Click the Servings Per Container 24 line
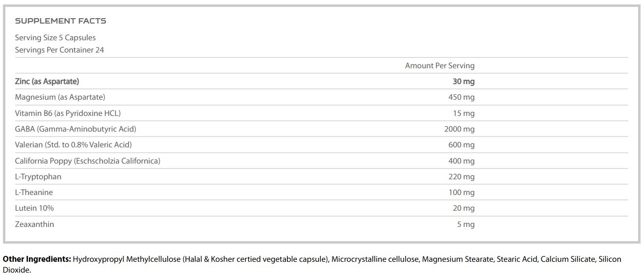The height and width of the screenshot is (278, 644). tap(59, 50)
